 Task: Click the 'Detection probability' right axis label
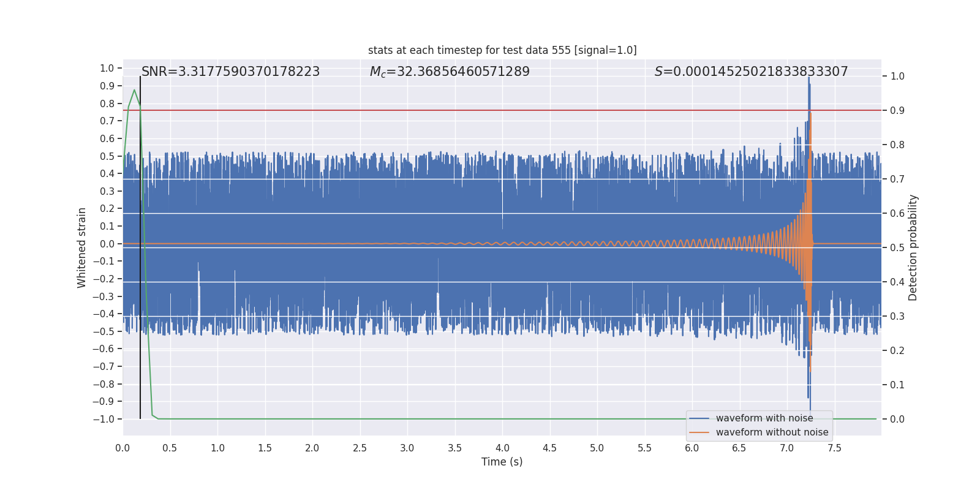point(913,247)
